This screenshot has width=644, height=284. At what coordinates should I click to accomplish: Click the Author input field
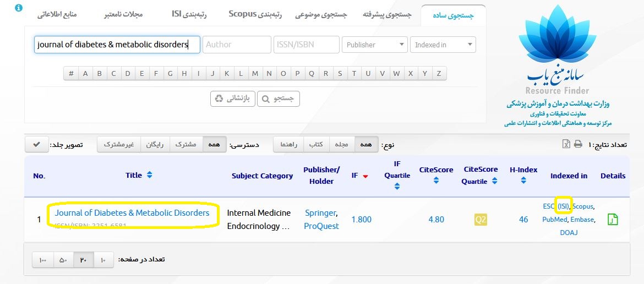[x=237, y=45]
